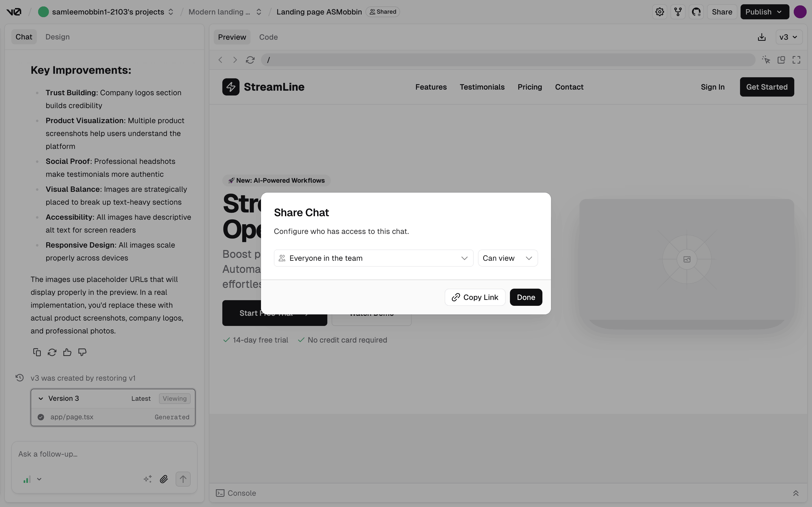
Task: Click the settings gear icon in header
Action: tap(659, 12)
